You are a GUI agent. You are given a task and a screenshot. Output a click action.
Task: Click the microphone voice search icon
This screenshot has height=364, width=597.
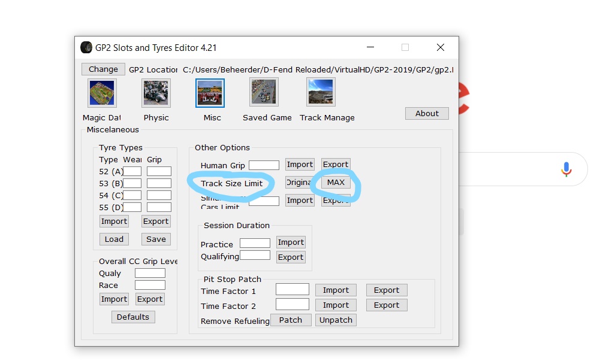coord(566,169)
